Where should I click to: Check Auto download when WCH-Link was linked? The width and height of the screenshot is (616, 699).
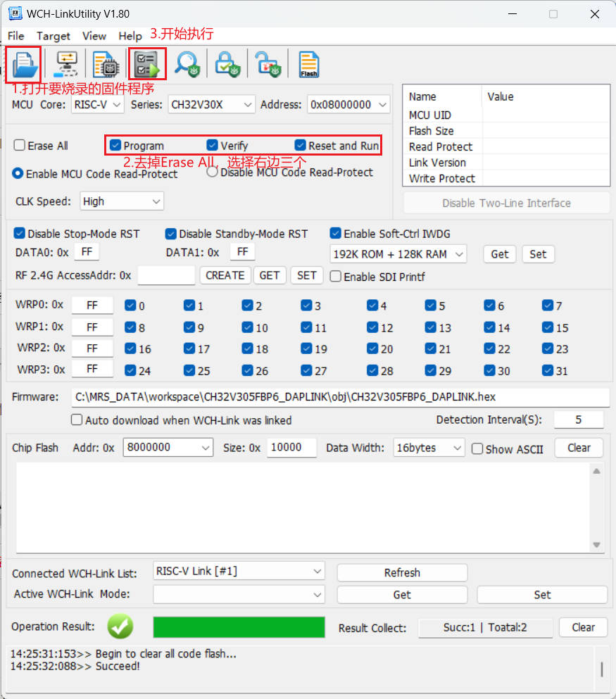point(77,420)
